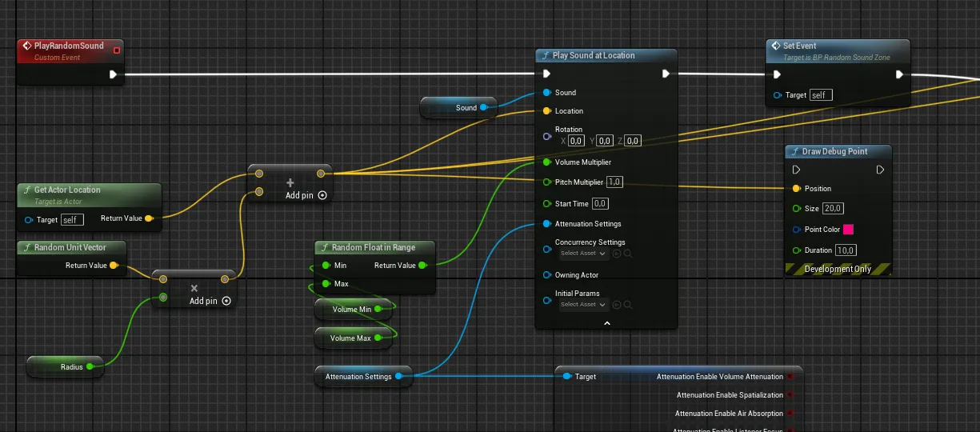
Task: Select the Random Float in Range node title
Action: (x=373, y=247)
